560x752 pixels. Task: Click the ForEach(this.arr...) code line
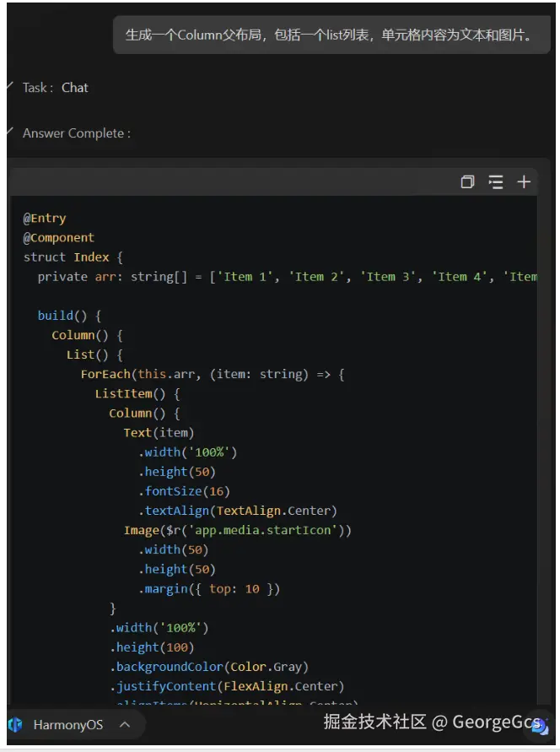coord(213,374)
